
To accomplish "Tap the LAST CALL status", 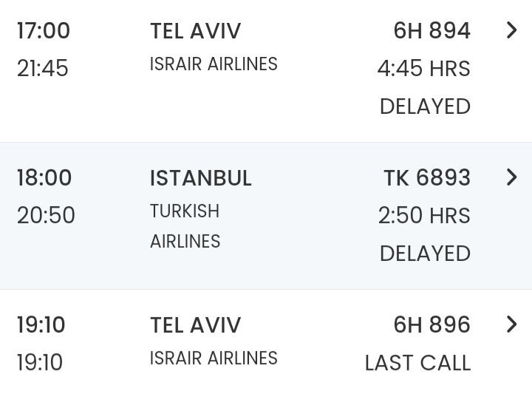I will 417,363.
